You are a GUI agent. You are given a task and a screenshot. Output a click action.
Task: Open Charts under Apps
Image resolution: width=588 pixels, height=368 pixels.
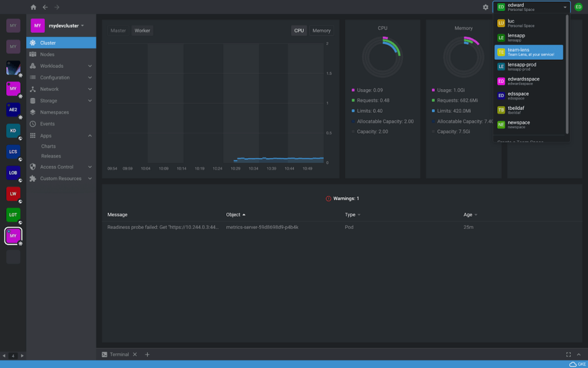[48, 147]
